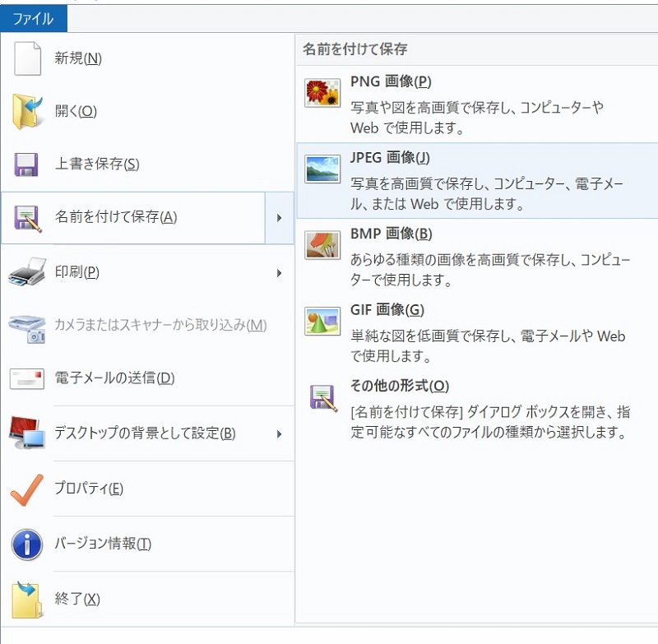Select the GIF 画像 graphic icon

pos(324,322)
